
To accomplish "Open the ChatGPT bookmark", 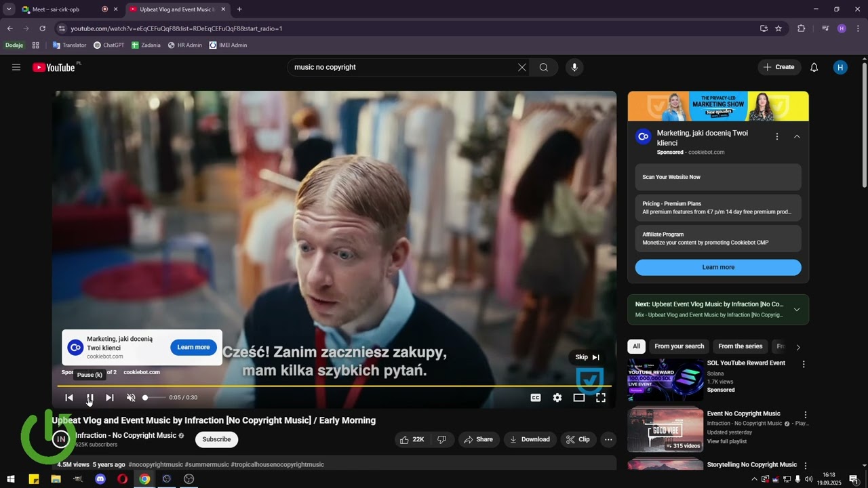I will coord(109,45).
